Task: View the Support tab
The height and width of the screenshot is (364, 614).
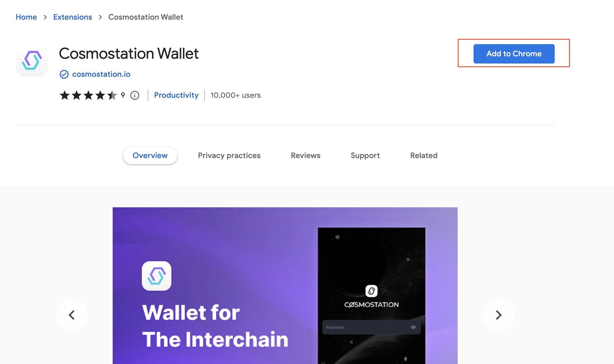Action: [x=365, y=155]
